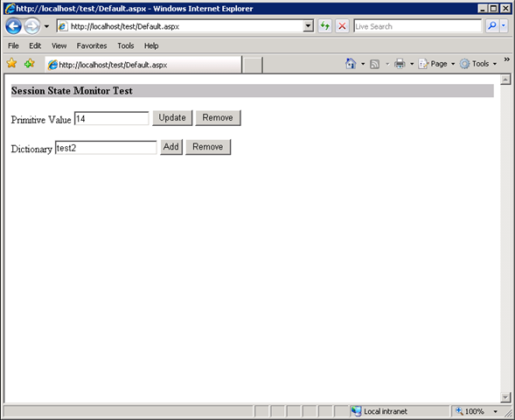
Task: Click the RSS feeds icon
Action: coord(375,64)
